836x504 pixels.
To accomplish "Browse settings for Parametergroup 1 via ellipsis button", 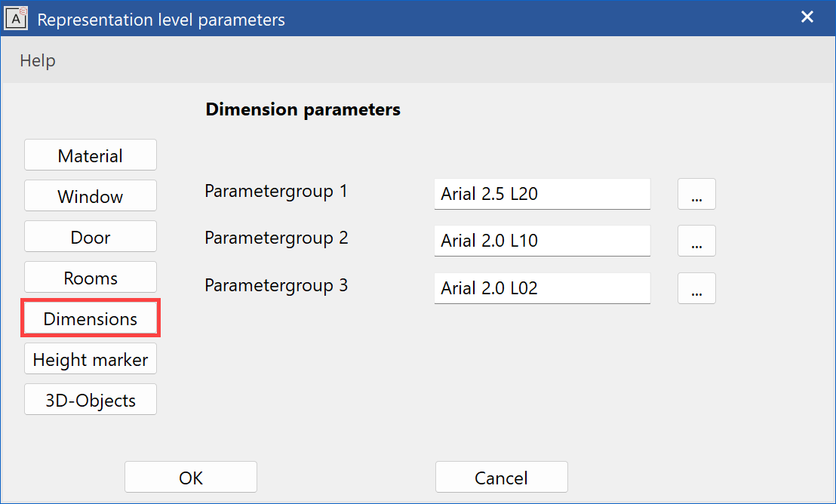I will (696, 194).
